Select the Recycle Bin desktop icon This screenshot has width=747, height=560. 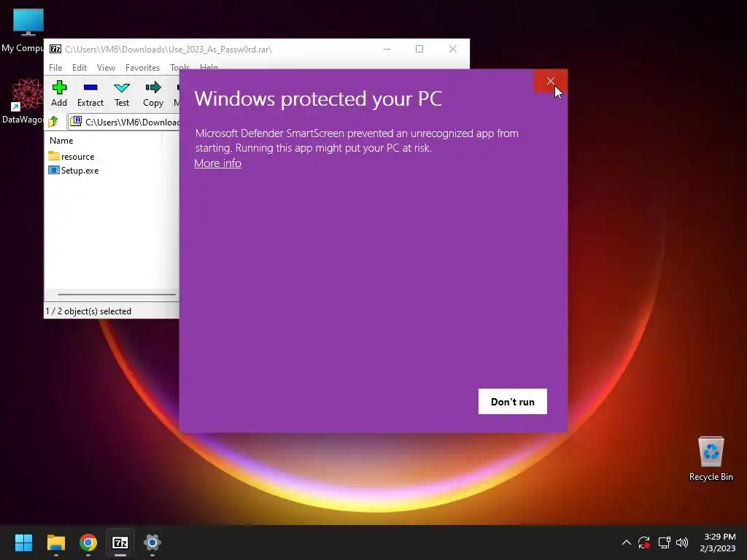[x=711, y=459]
